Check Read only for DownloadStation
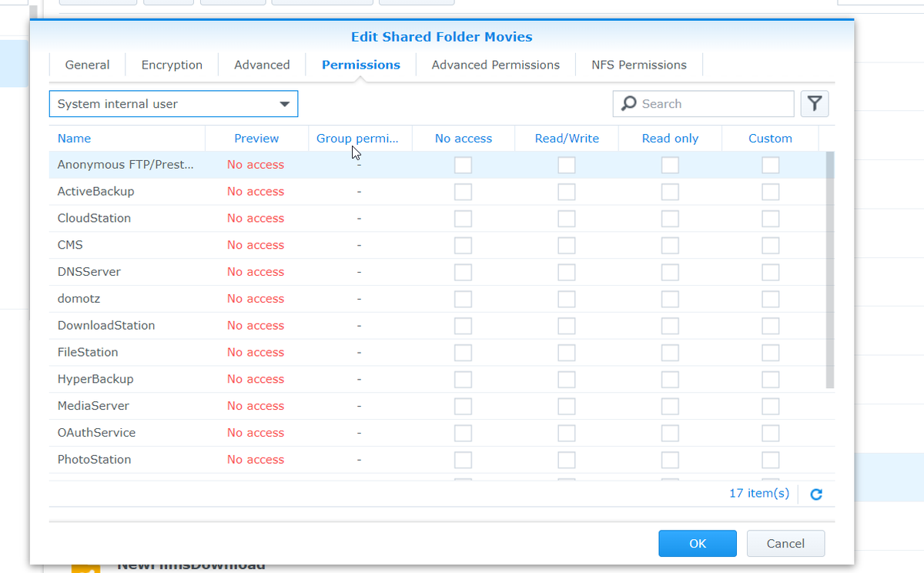The image size is (924, 573). 670,326
